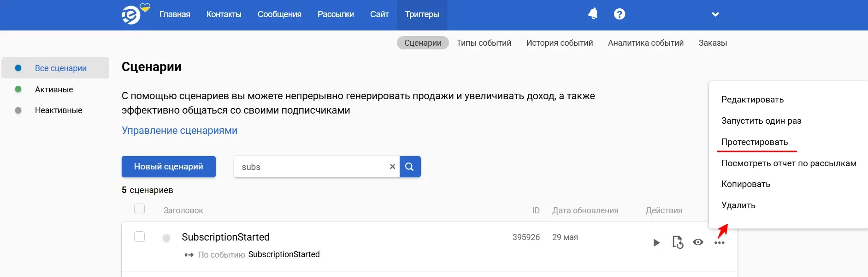Switch to Заказы tab

coord(713,43)
